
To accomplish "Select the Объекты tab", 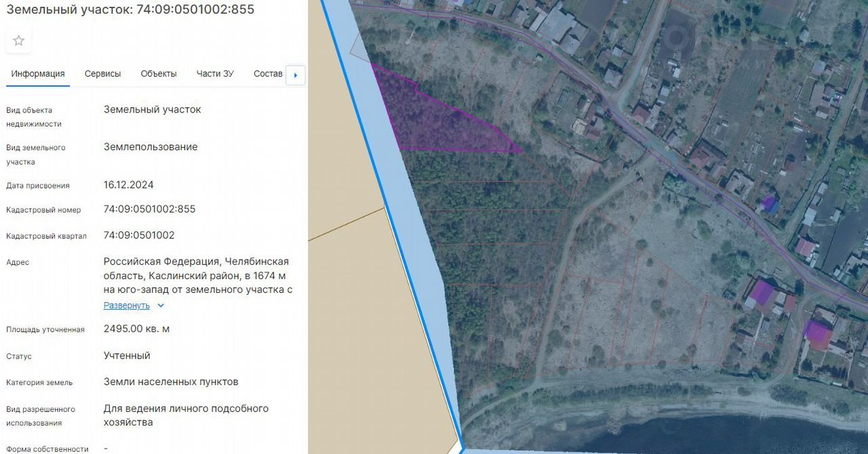I will [x=159, y=74].
